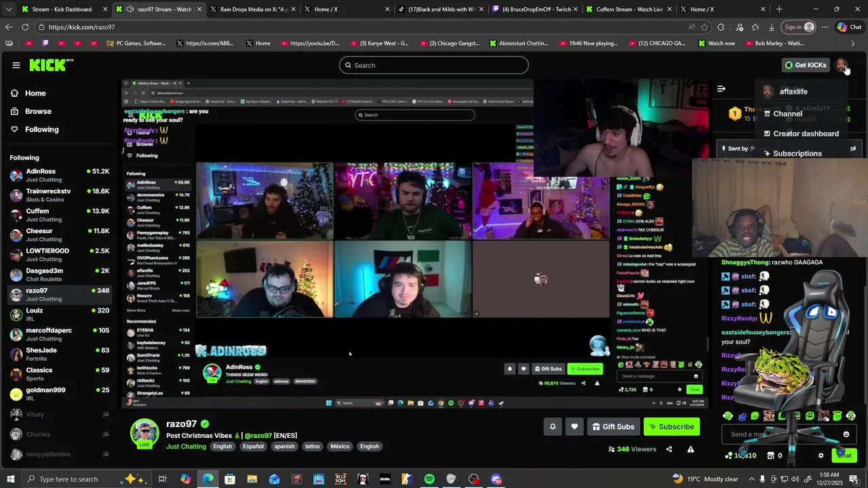The image size is (868, 488).
Task: Click the KICKs points balance icon
Action: coord(729,455)
